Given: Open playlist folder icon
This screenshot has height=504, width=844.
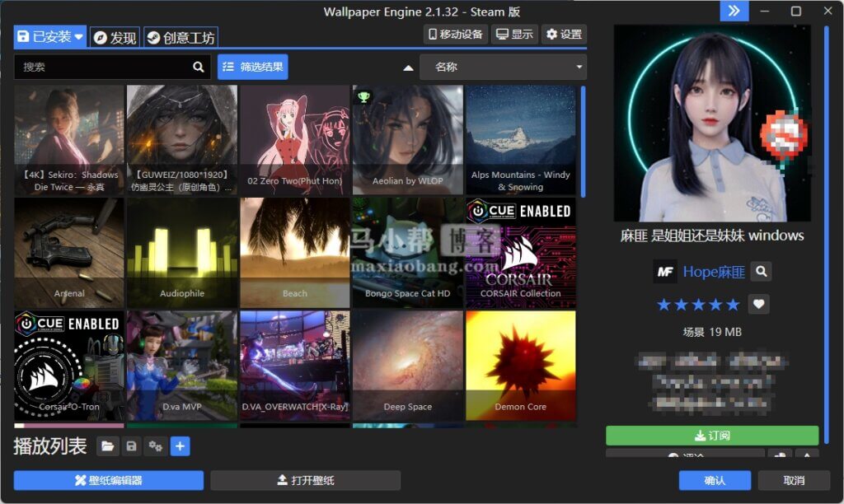Looking at the screenshot, I should coord(108,446).
